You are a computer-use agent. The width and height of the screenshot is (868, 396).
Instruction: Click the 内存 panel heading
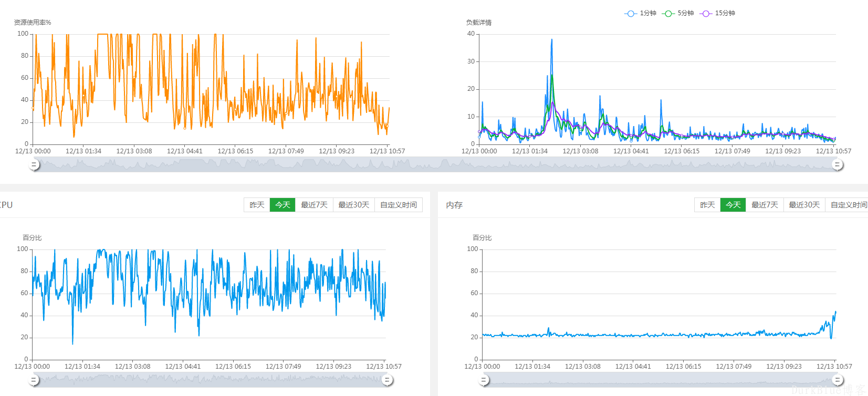[x=454, y=205]
